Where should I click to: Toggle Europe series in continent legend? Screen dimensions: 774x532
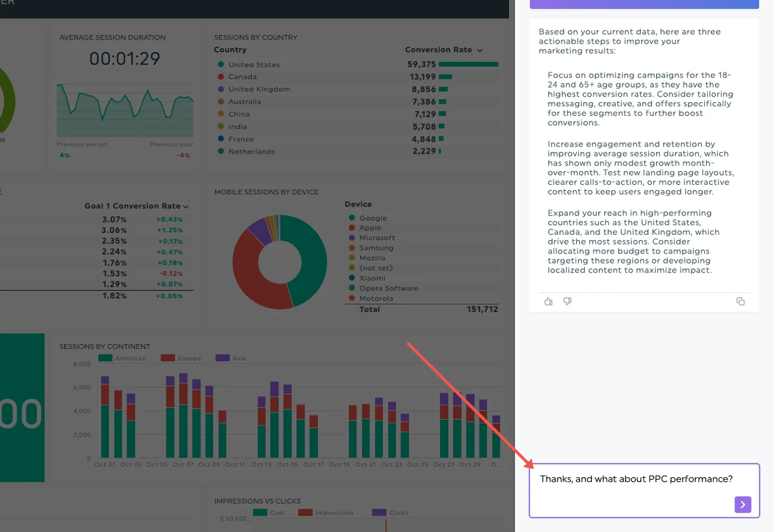coord(181,358)
